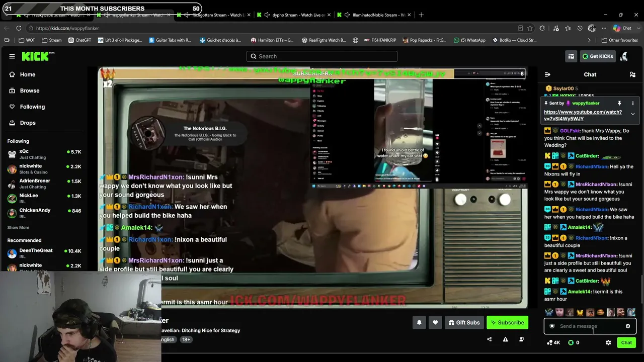Open ChickenAndy channel in Following list
Image resolution: width=644 pixels, height=362 pixels.
(x=44, y=213)
